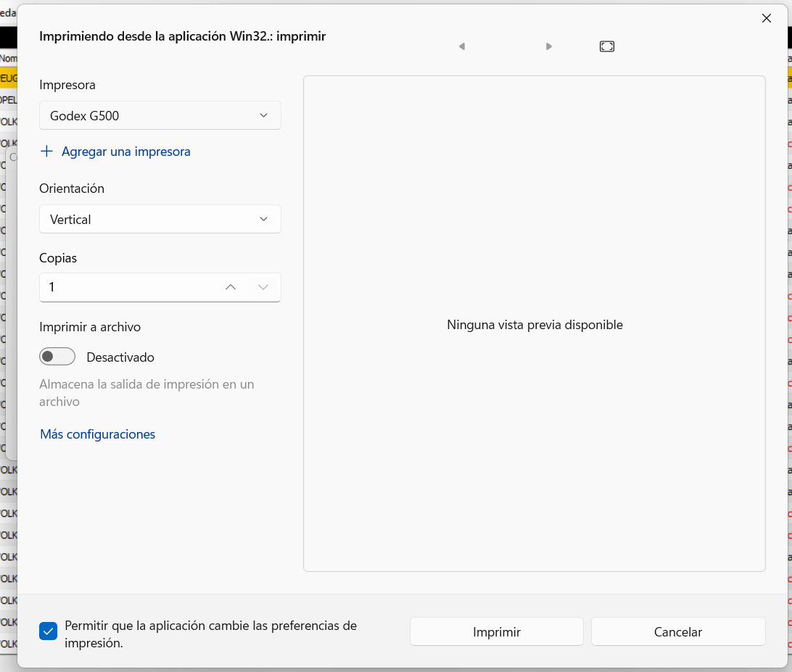Click the Agregar una impresora link text

pyautogui.click(x=126, y=152)
